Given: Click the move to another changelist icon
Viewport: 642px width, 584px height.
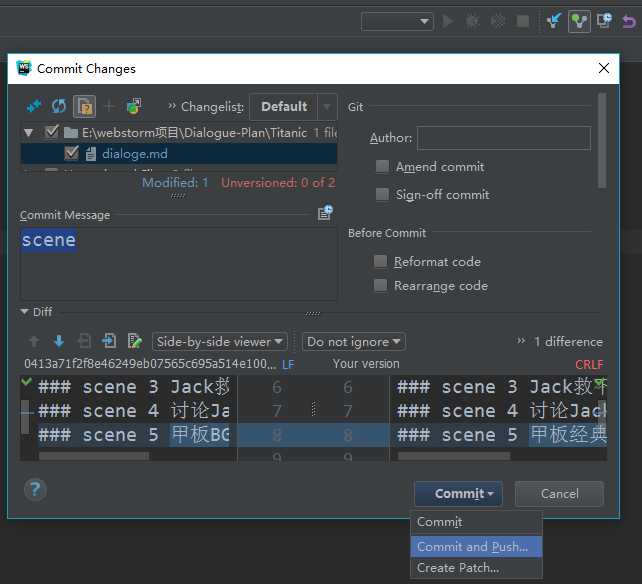Looking at the screenshot, I should point(134,106).
